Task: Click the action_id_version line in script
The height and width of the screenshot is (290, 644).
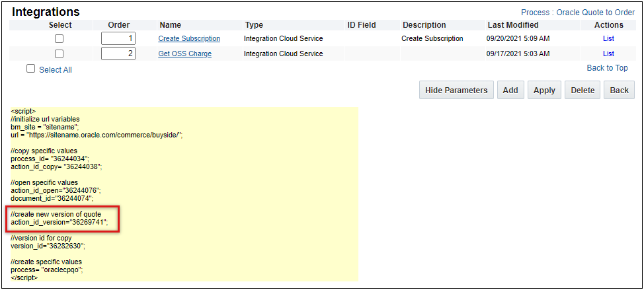Action: (60, 223)
